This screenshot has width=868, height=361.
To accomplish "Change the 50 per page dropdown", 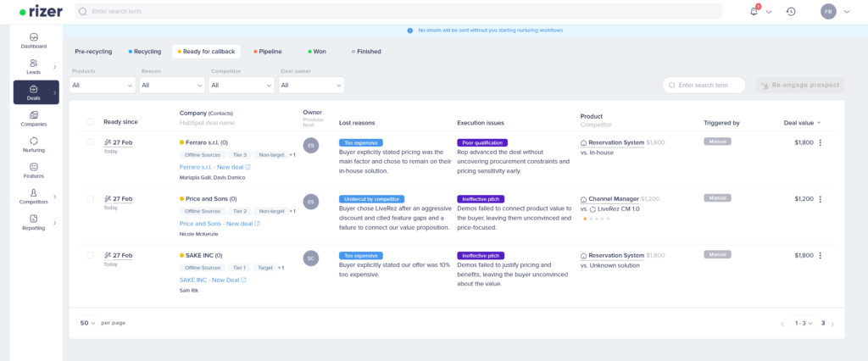I will (x=86, y=323).
